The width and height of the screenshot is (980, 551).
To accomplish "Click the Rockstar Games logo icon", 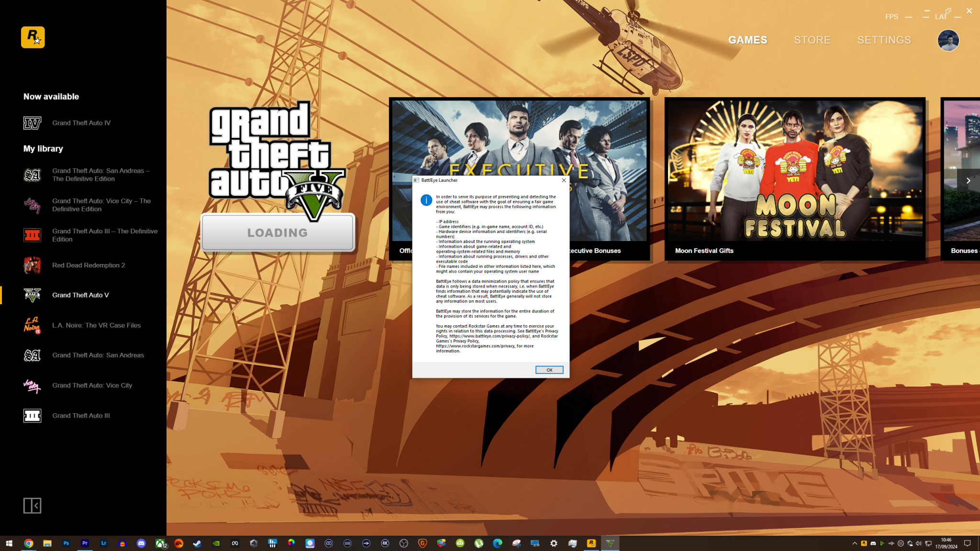I will (x=33, y=37).
